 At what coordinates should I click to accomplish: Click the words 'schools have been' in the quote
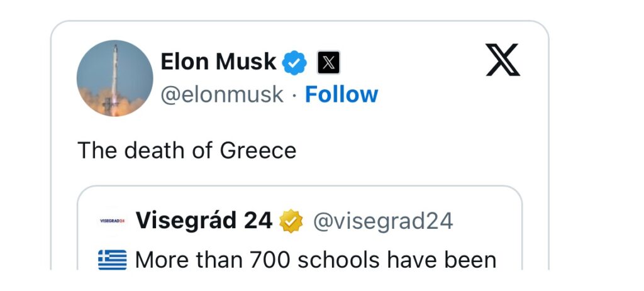pos(397,260)
